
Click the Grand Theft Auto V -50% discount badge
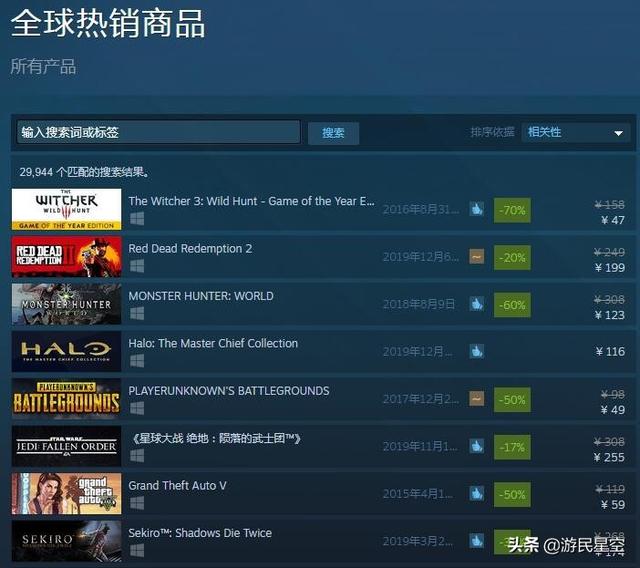pos(512,495)
